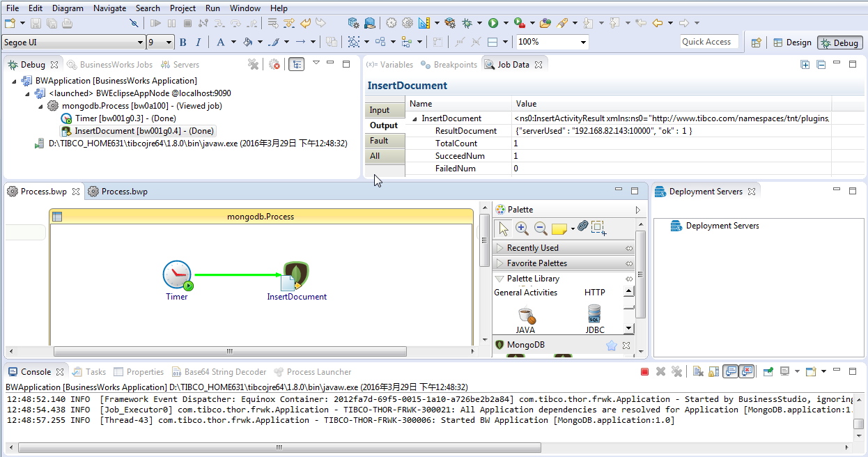Select the InsertDocument MongoDB activity node
The height and width of the screenshot is (457, 868).
click(x=296, y=277)
